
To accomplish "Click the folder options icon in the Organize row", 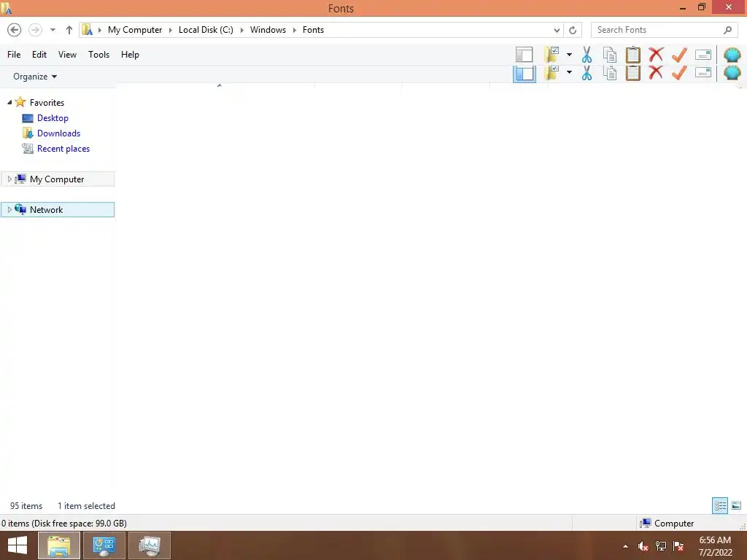I will click(x=551, y=73).
